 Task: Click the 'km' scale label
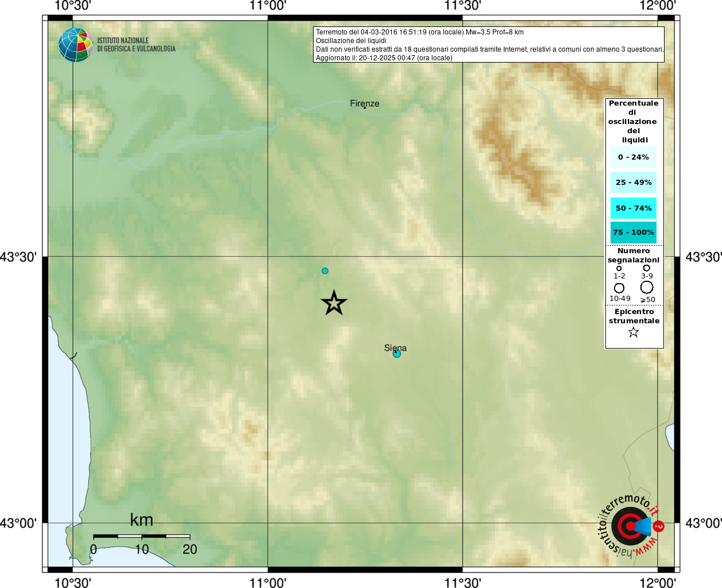point(141,520)
